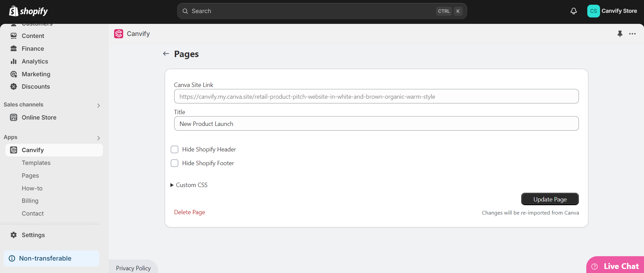The image size is (644, 273).
Task: Click the Marketing target icon
Action: point(13,74)
